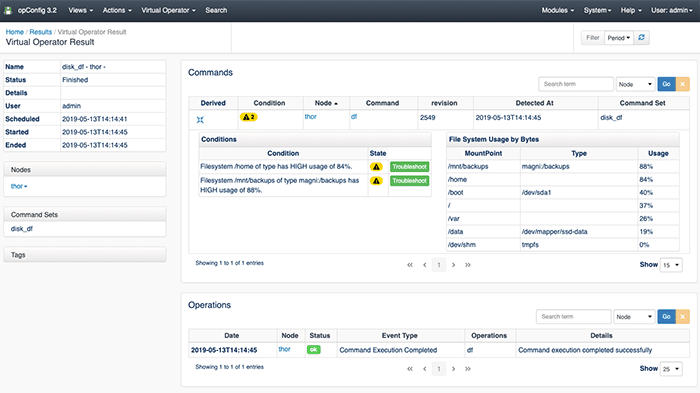700x393 pixels.
Task: Click Command Execution Completed event type cell
Action: coord(400,350)
